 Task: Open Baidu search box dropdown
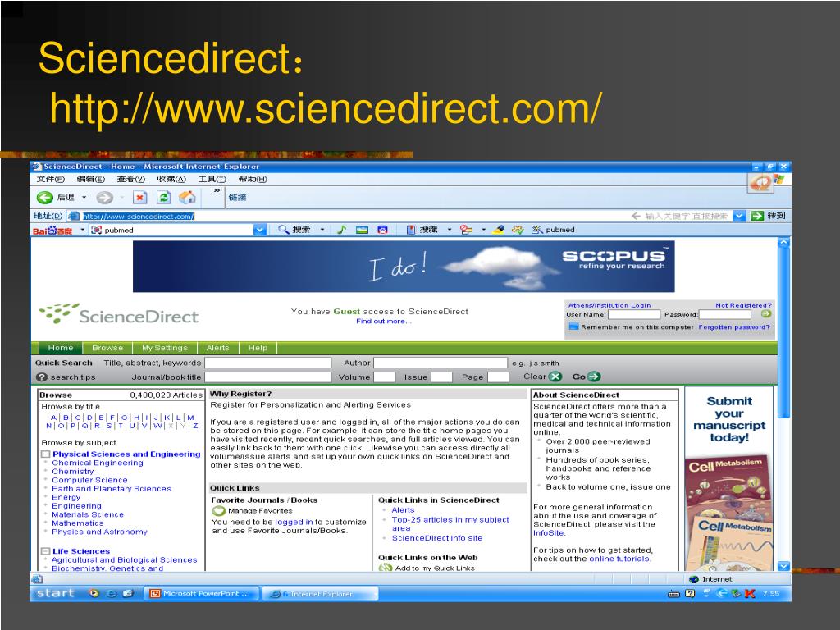click(x=260, y=230)
